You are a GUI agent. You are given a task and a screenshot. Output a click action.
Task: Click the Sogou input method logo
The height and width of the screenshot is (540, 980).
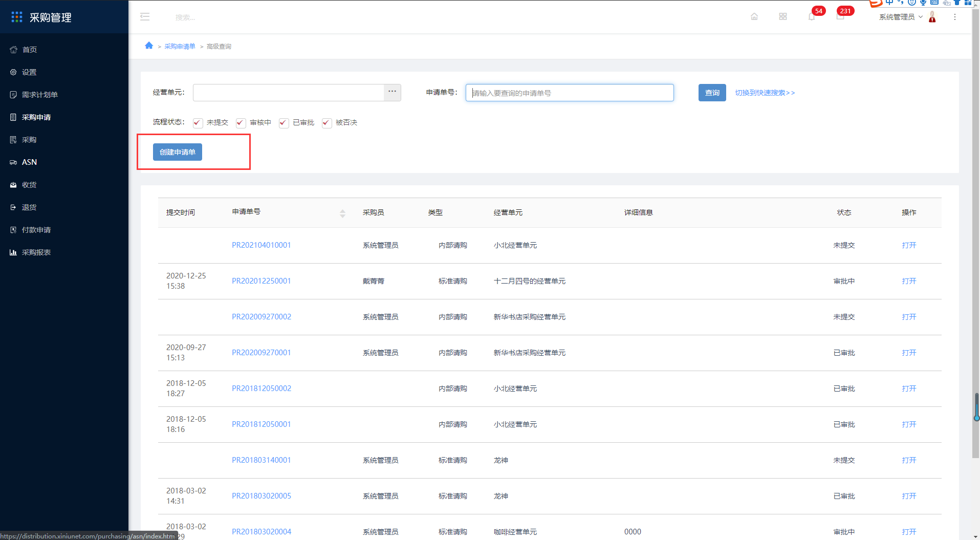[876, 3]
